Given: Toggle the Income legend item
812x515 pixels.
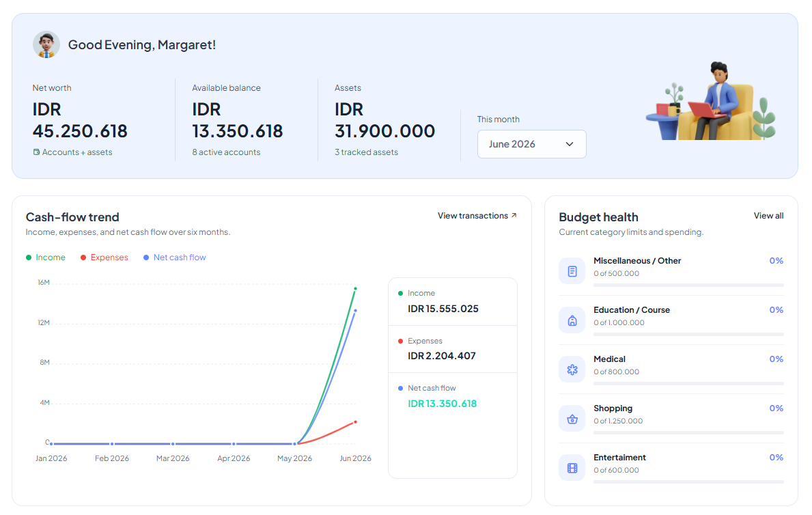Looking at the screenshot, I should 46,257.
